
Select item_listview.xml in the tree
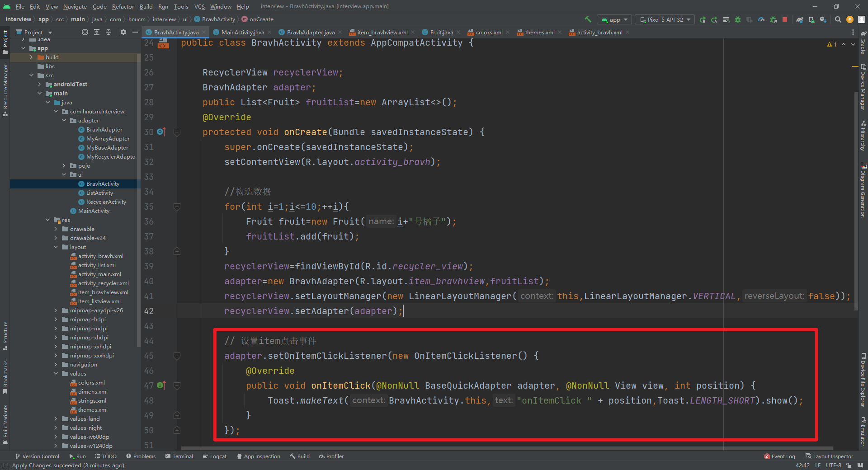(99, 301)
